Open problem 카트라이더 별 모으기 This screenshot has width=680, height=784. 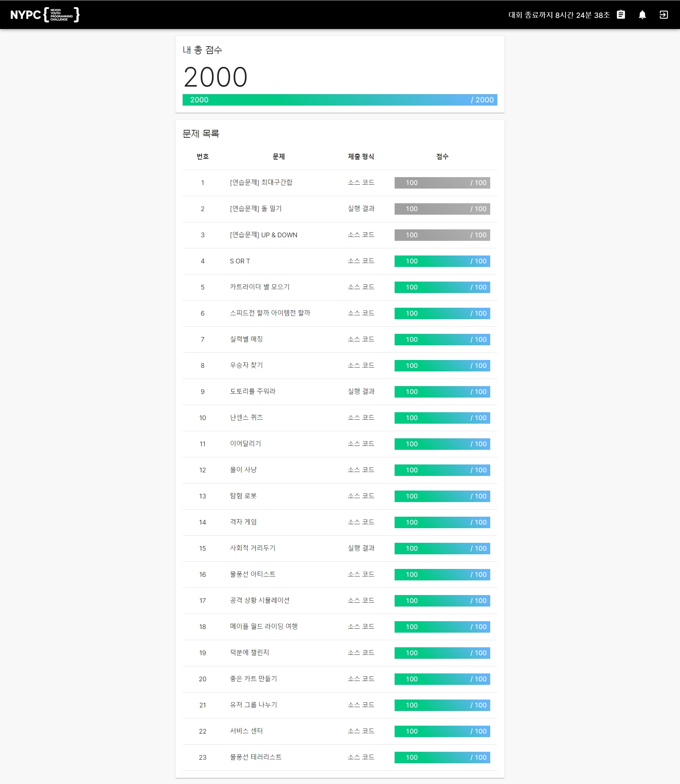260,287
